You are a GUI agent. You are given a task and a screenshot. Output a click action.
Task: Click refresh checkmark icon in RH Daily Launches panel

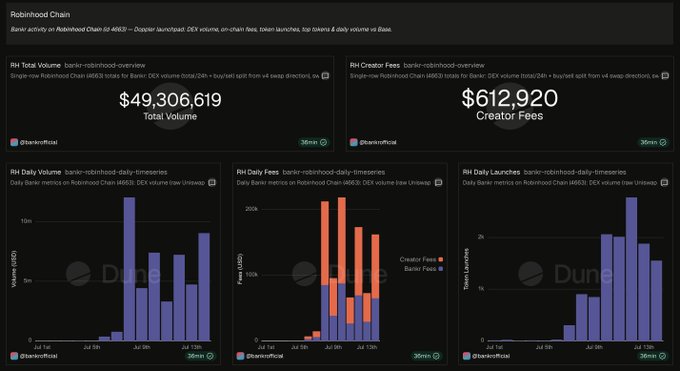click(663, 356)
